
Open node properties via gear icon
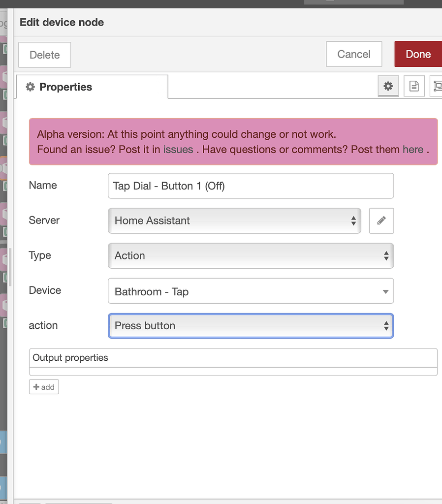388,87
